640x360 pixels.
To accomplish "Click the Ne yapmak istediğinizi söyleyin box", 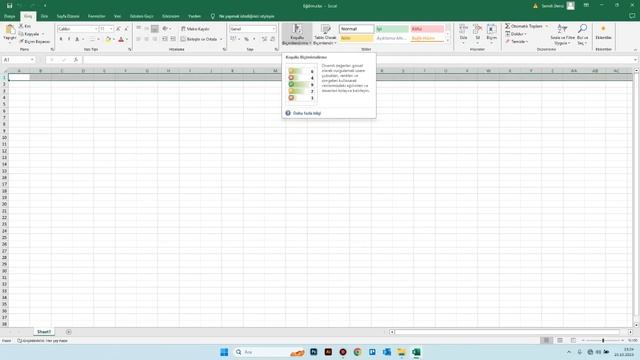I will point(247,16).
